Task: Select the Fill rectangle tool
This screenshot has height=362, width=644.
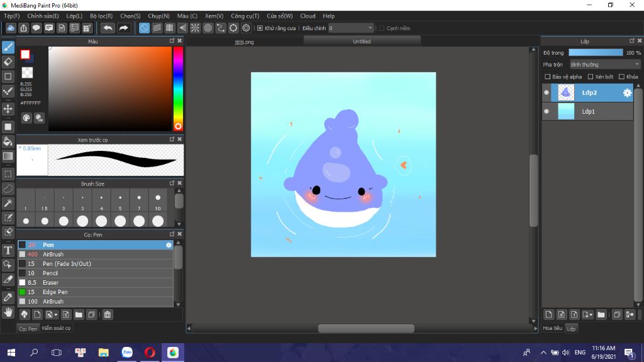Action: pos(8,127)
